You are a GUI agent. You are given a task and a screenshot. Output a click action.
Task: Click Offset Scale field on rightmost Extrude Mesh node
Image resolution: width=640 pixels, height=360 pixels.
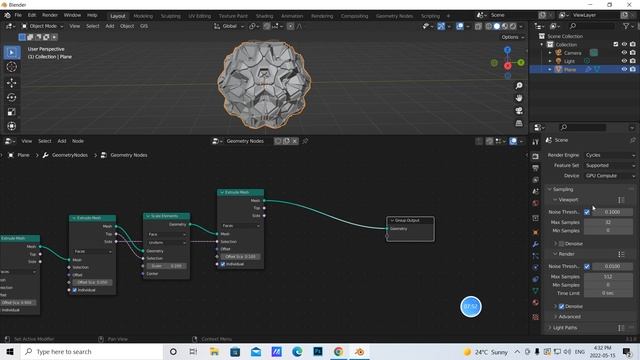240,257
